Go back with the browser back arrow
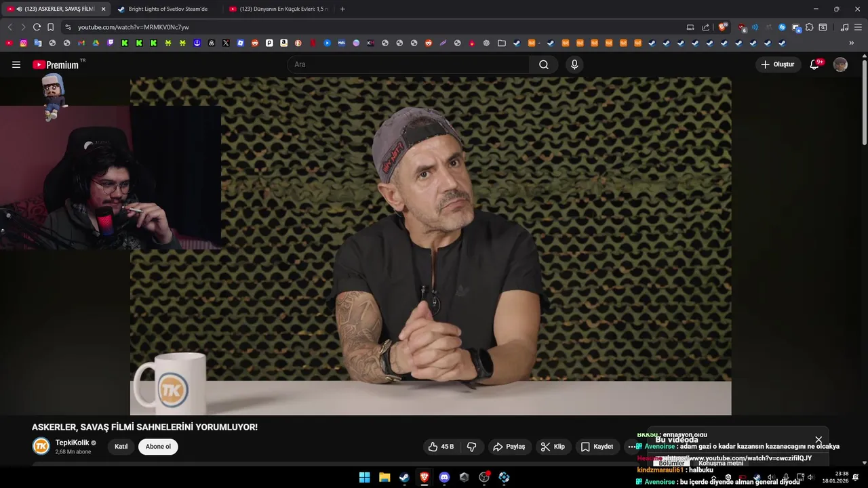Screen dimensions: 868x488 9,27
